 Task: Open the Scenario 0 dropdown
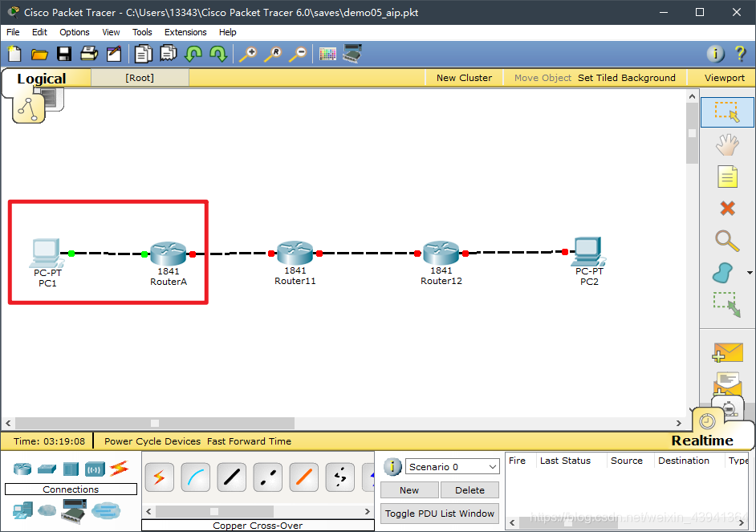tap(453, 466)
